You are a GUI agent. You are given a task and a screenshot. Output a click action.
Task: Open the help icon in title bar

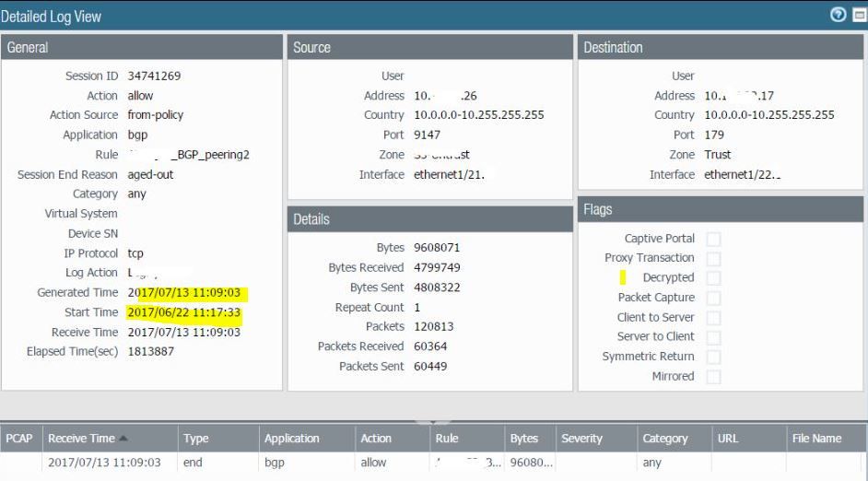[x=839, y=16]
